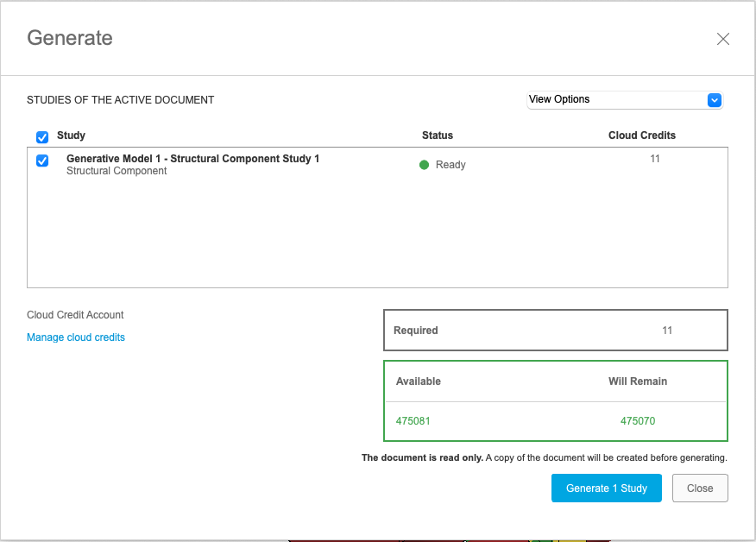This screenshot has width=756, height=542.
Task: Toggle the select-all Study header checkbox
Action: [42, 137]
